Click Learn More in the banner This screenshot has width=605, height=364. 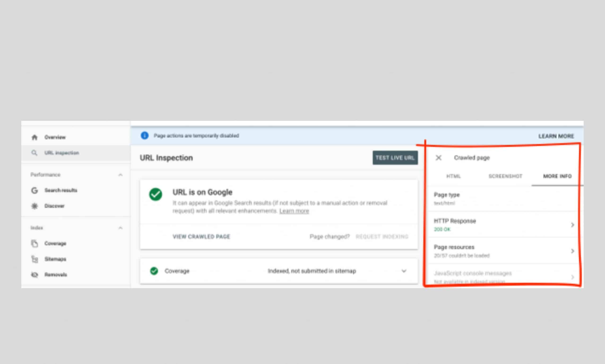click(556, 136)
